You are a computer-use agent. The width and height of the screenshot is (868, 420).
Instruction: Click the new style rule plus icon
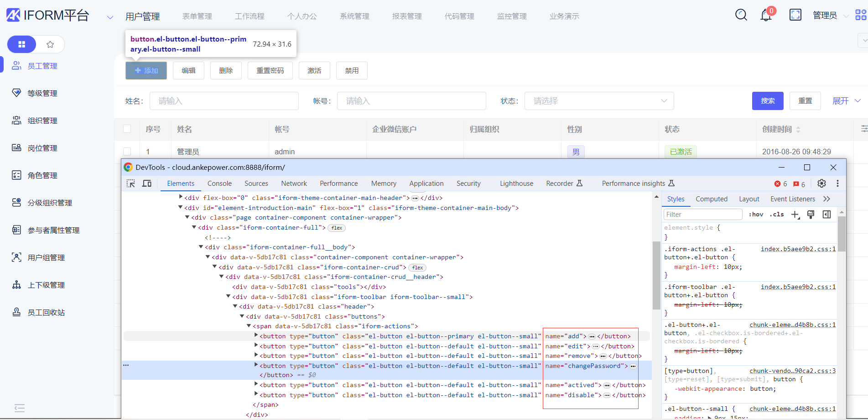(x=795, y=215)
